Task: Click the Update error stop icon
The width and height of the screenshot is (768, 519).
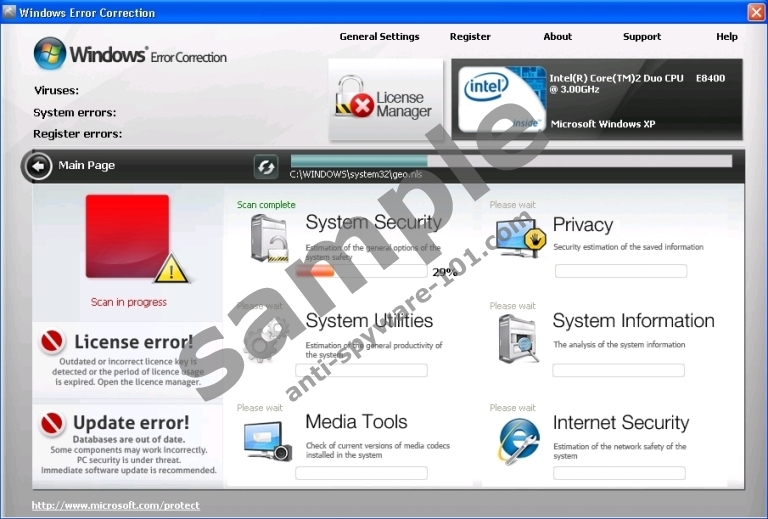Action: 52,424
